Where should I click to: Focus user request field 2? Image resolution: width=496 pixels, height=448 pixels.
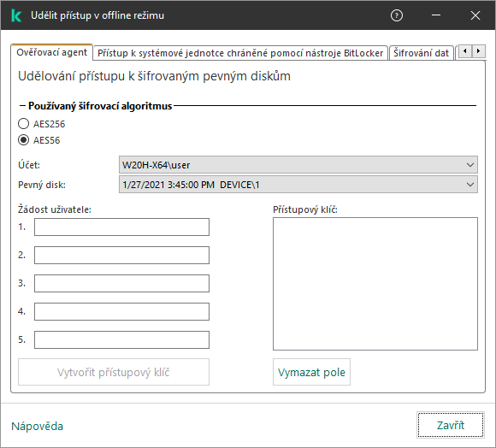pyautogui.click(x=121, y=255)
